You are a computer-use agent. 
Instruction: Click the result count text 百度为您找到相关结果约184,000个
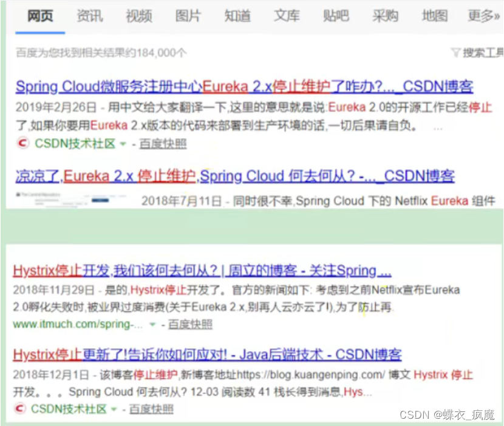[x=101, y=53]
